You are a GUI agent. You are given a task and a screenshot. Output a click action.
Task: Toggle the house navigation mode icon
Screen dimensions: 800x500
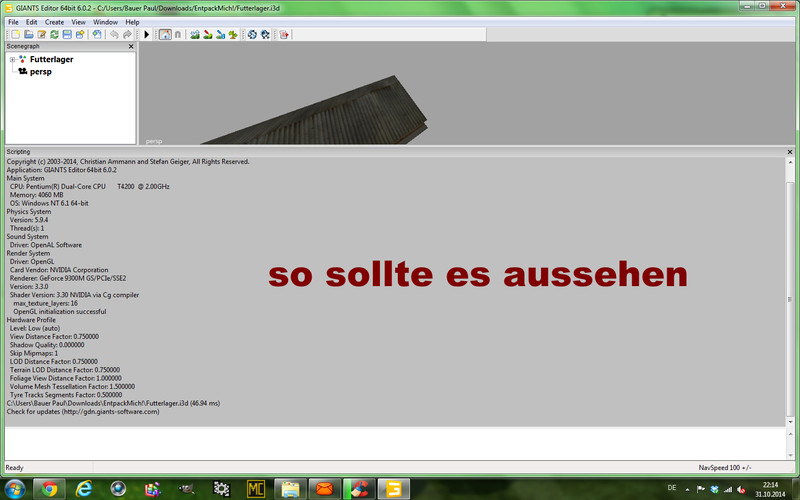coord(165,34)
